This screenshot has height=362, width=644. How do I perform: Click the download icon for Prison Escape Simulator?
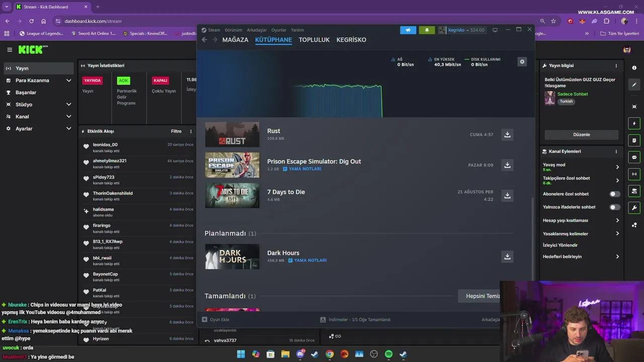coord(507,165)
